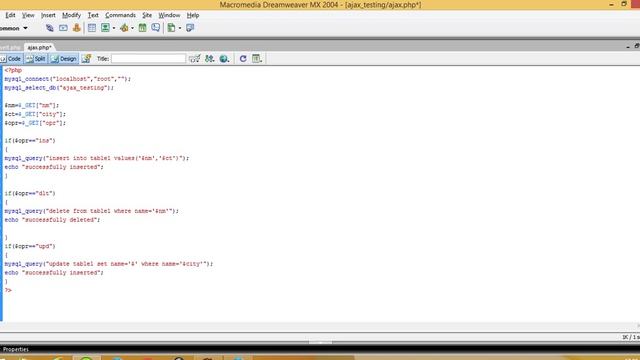Open the Modify menu
Viewport: 640px width, 360px height.
[x=71, y=15]
